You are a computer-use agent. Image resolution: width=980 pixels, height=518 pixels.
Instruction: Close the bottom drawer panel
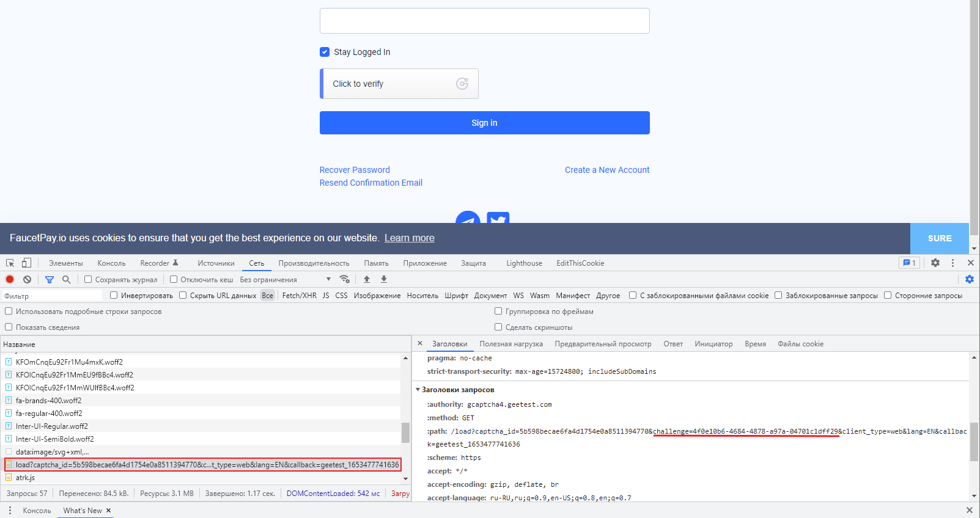[969, 510]
